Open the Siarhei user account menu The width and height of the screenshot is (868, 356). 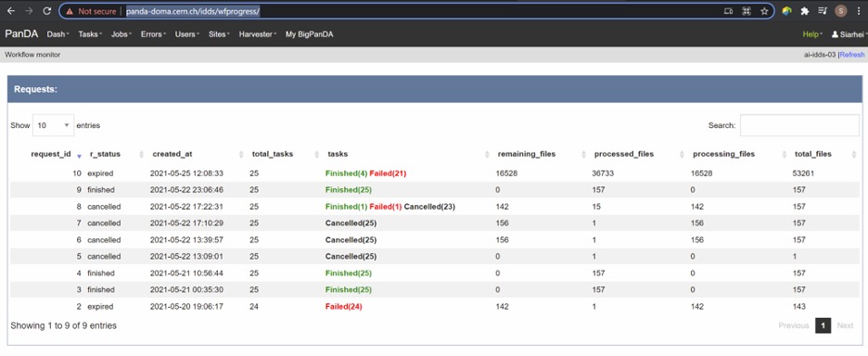(x=849, y=34)
